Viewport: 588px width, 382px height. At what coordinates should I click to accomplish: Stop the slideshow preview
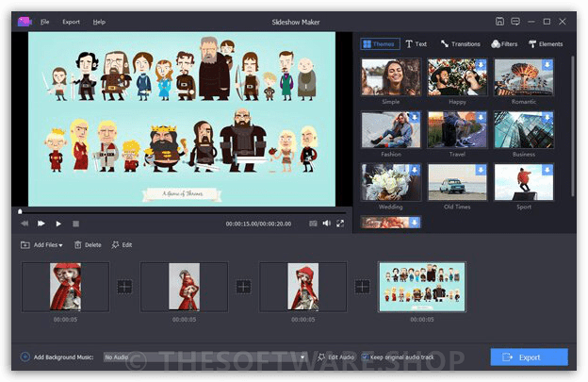click(75, 224)
